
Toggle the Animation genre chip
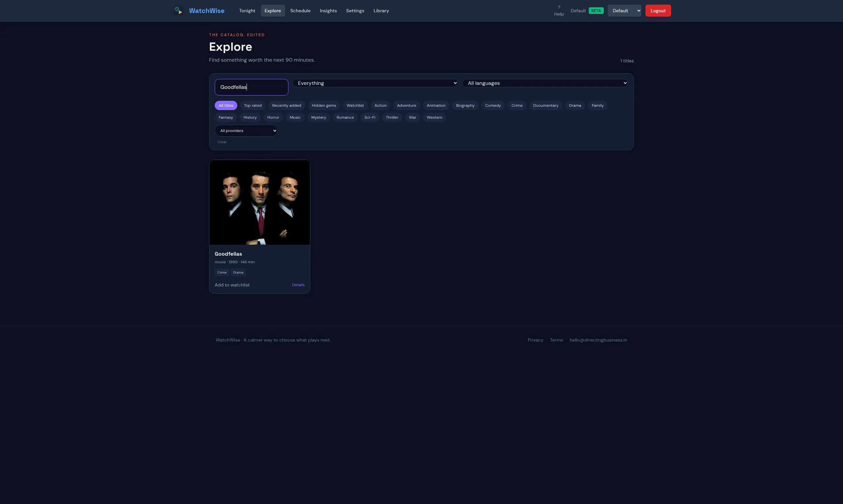coord(436,105)
